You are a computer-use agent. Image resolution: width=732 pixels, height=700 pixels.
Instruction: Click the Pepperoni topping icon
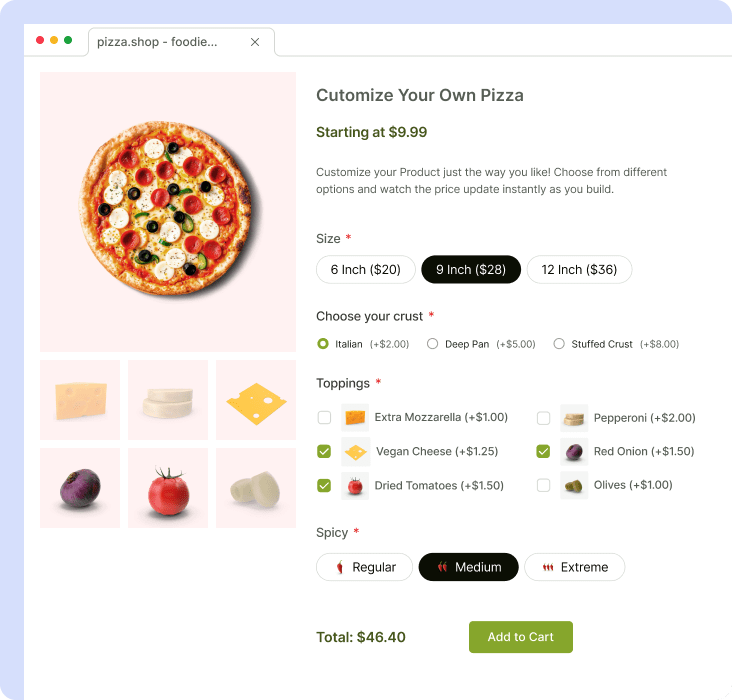(574, 418)
